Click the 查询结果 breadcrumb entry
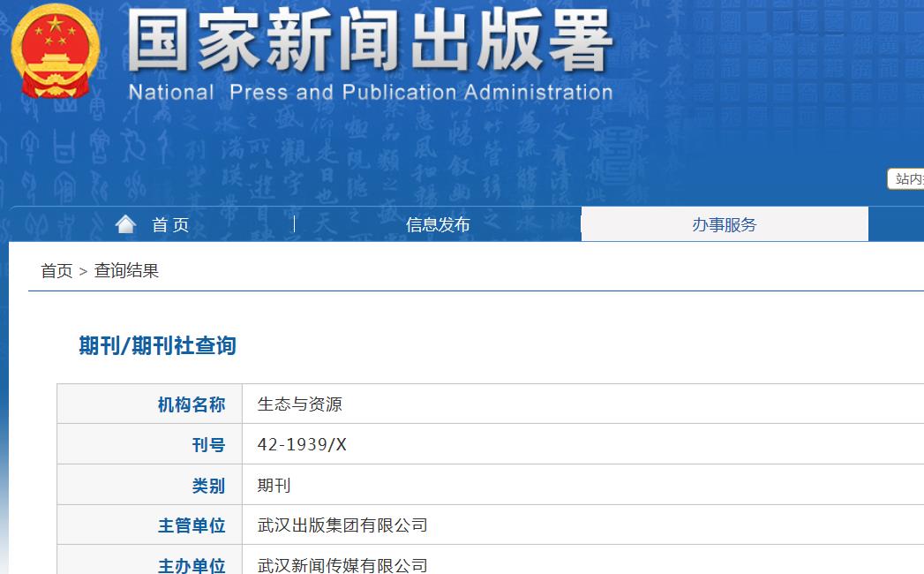This screenshot has height=574, width=924. 124,270
